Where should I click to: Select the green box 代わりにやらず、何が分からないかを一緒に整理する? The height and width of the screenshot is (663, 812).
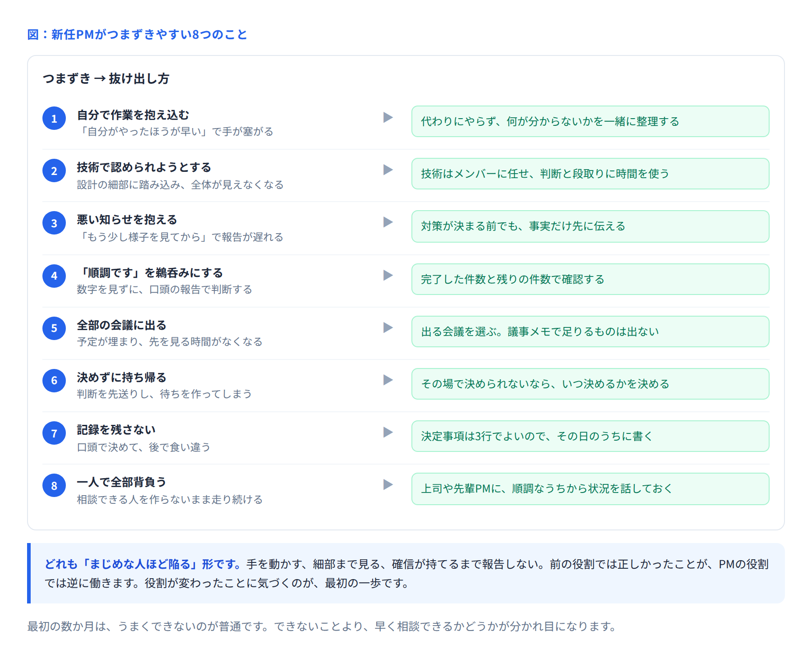pyautogui.click(x=590, y=121)
